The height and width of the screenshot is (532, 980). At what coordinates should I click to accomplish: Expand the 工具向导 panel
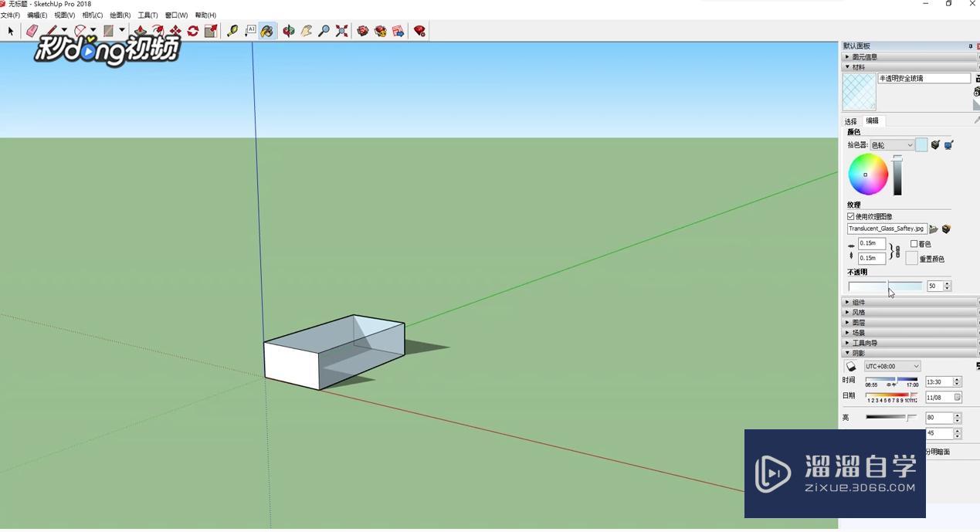coord(908,343)
